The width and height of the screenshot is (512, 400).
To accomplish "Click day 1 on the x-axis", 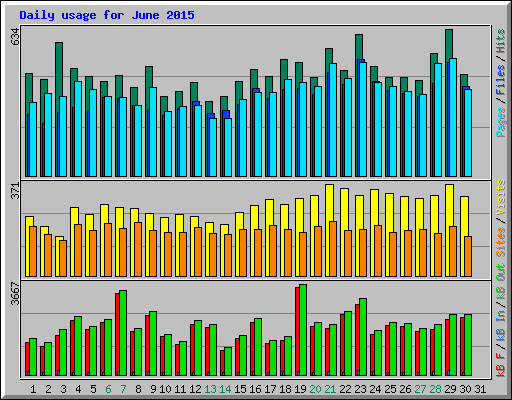I will (x=33, y=389).
